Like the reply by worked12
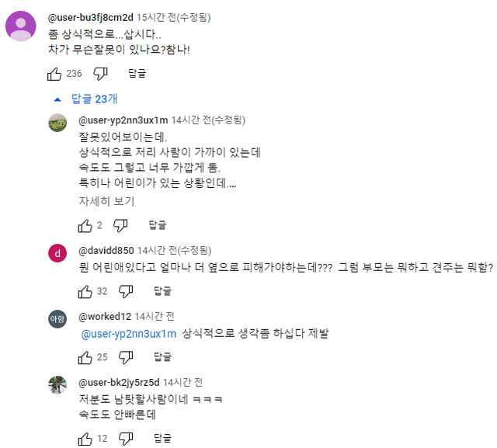 85,357
